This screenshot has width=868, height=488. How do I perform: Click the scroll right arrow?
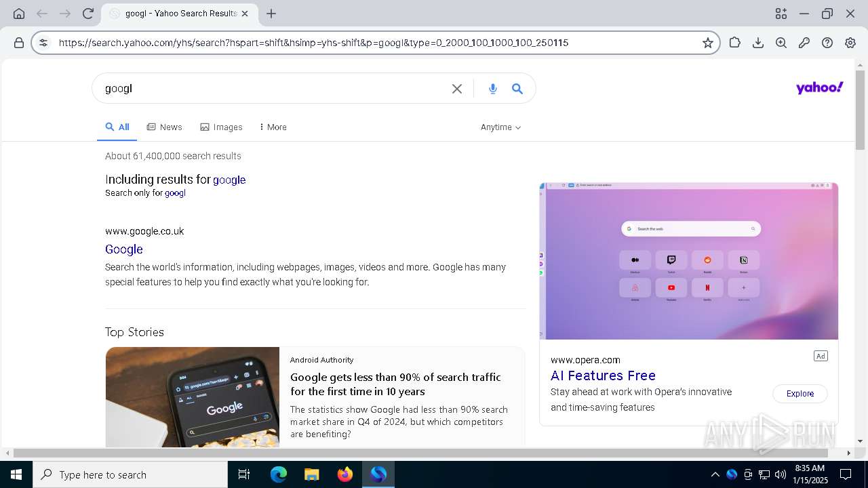(848, 453)
